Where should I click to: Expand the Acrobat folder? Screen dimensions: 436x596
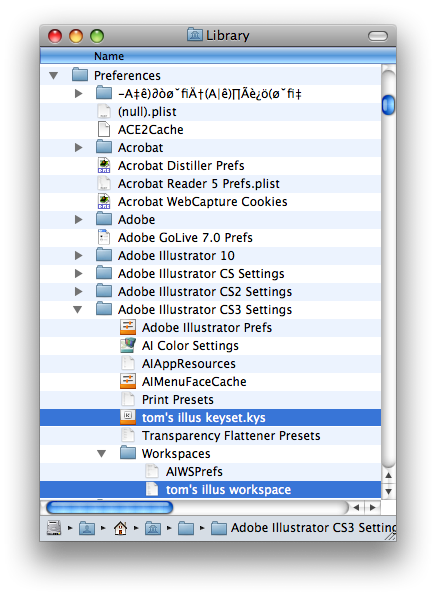(78, 147)
